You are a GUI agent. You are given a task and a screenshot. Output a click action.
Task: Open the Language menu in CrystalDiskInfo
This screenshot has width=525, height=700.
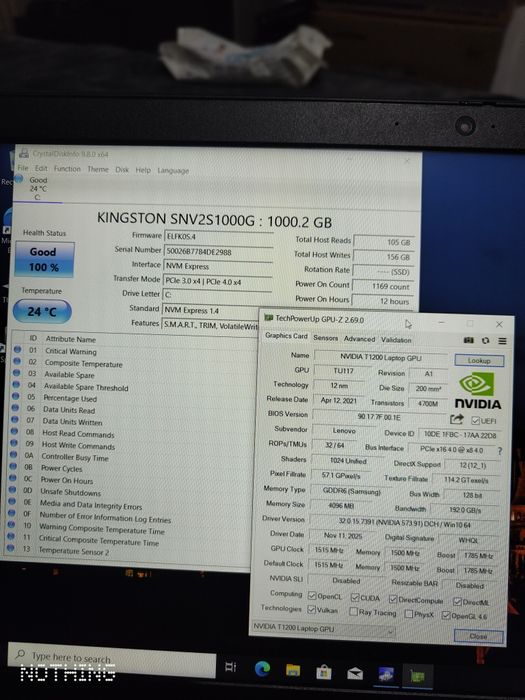click(x=173, y=171)
